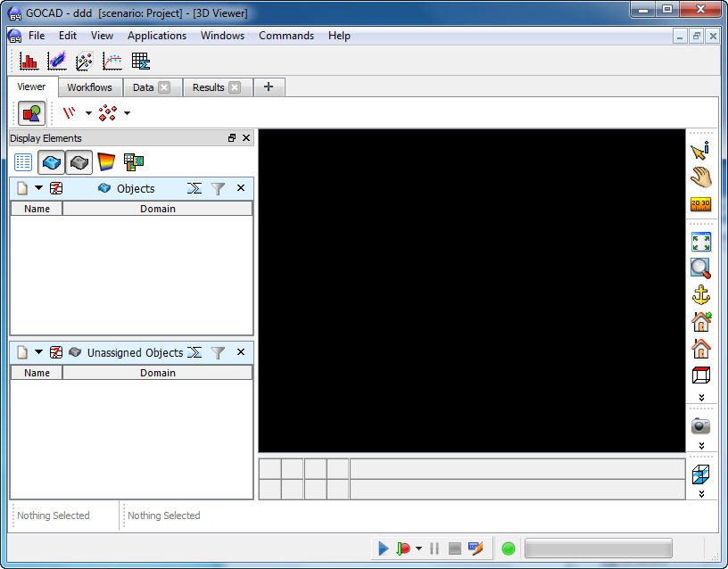
Task: Expand the dropdown arrow in Objects panel header
Action: [38, 188]
